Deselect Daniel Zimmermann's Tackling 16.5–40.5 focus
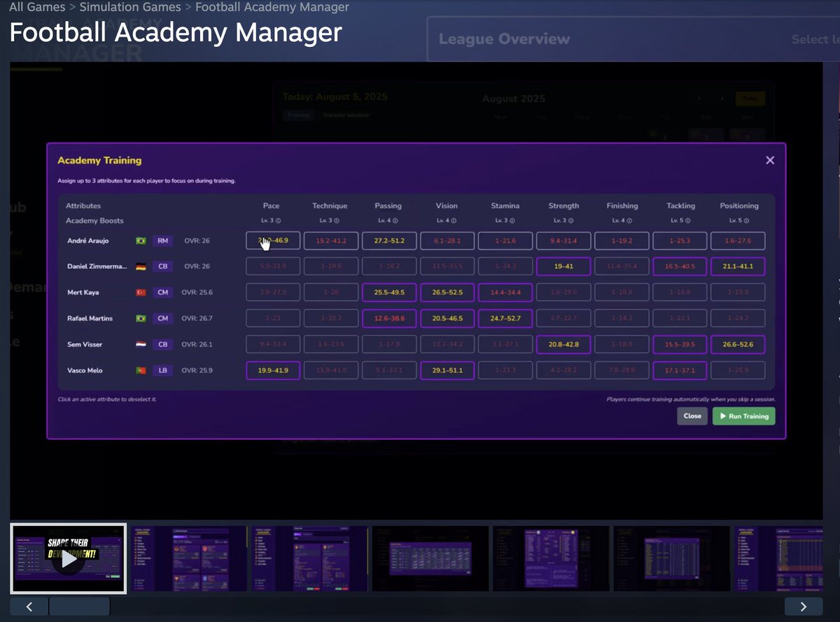This screenshot has height=622, width=840. coord(680,267)
